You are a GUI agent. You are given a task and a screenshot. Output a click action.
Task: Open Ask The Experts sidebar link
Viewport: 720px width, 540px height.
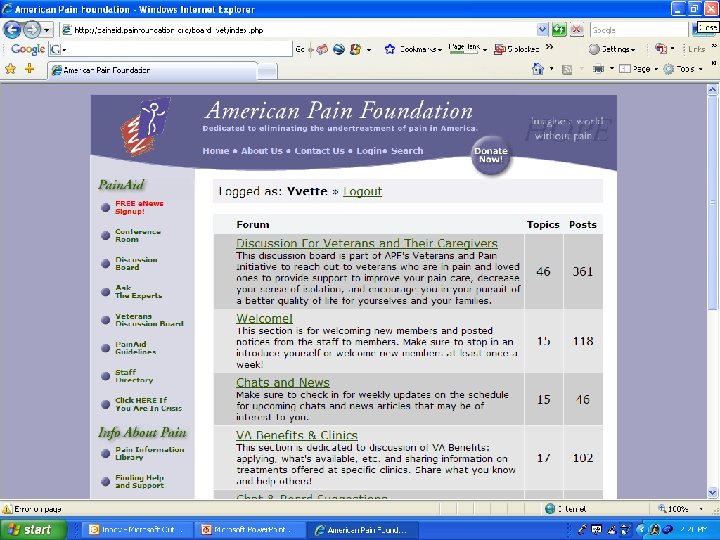138,292
